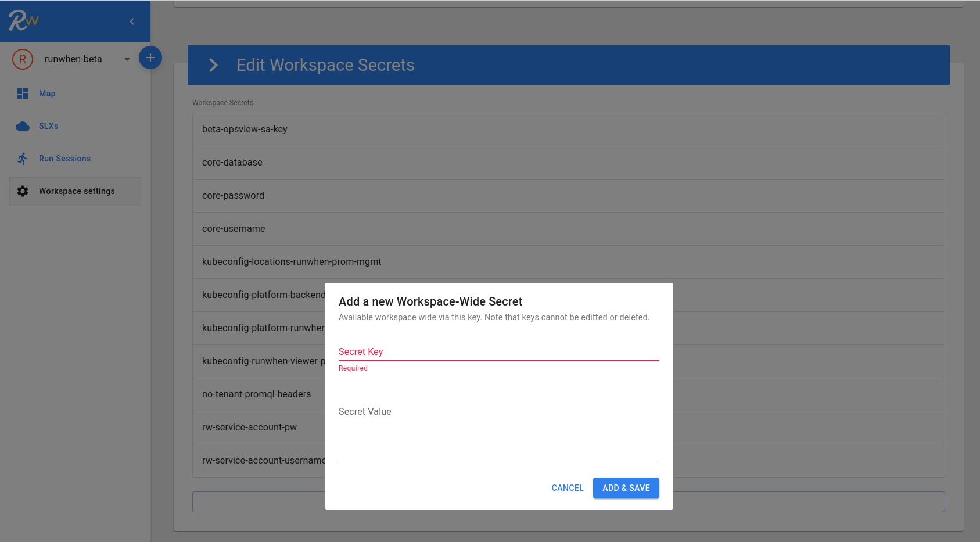
Task: Click the blue plus button
Action: [150, 58]
